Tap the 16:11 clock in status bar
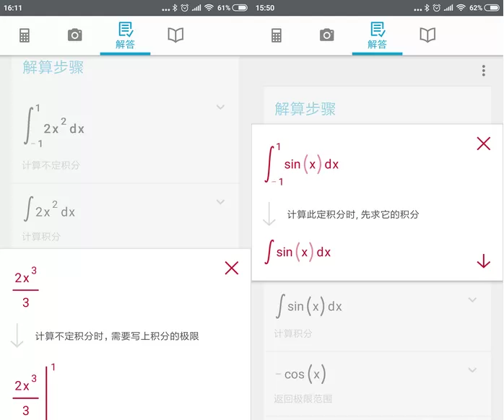Screen dimensions: 504x420 pyautogui.click(x=13, y=8)
